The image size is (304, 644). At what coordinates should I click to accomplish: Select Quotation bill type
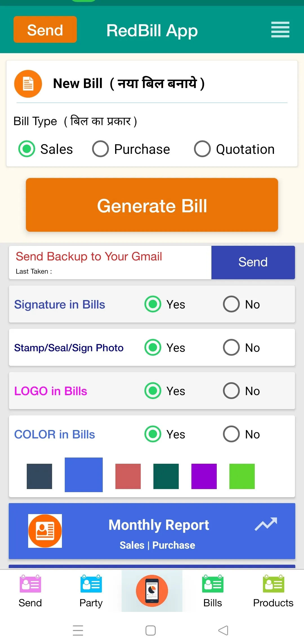tap(202, 149)
